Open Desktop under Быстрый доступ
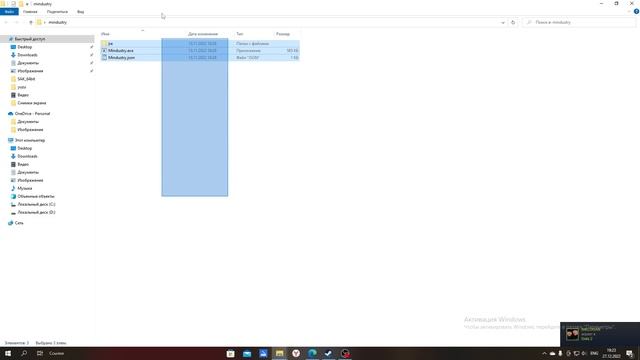Screen dimensions: 640x360 click(x=24, y=47)
